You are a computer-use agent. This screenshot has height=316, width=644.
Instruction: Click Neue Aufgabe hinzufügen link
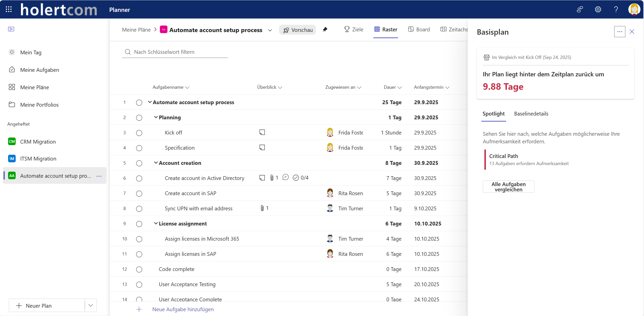(x=183, y=309)
